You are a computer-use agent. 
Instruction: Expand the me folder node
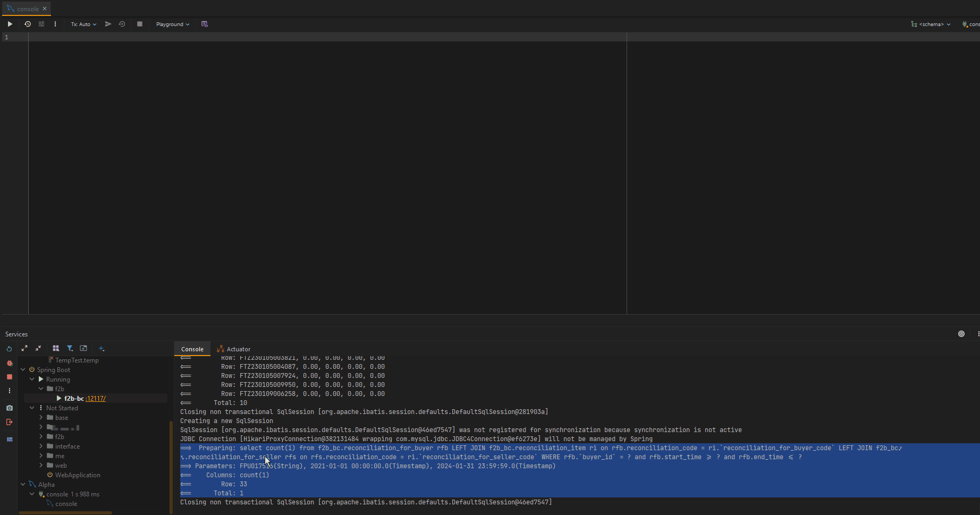[41, 455]
